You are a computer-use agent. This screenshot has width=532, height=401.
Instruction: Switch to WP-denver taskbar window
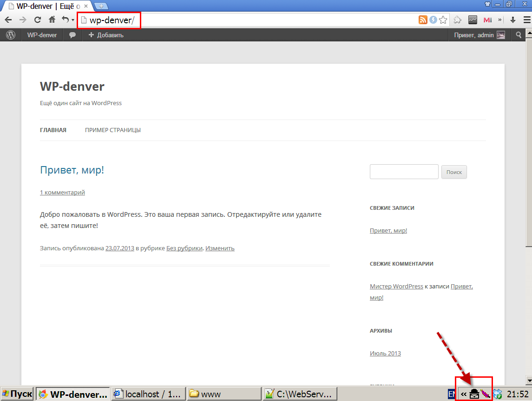coord(73,394)
